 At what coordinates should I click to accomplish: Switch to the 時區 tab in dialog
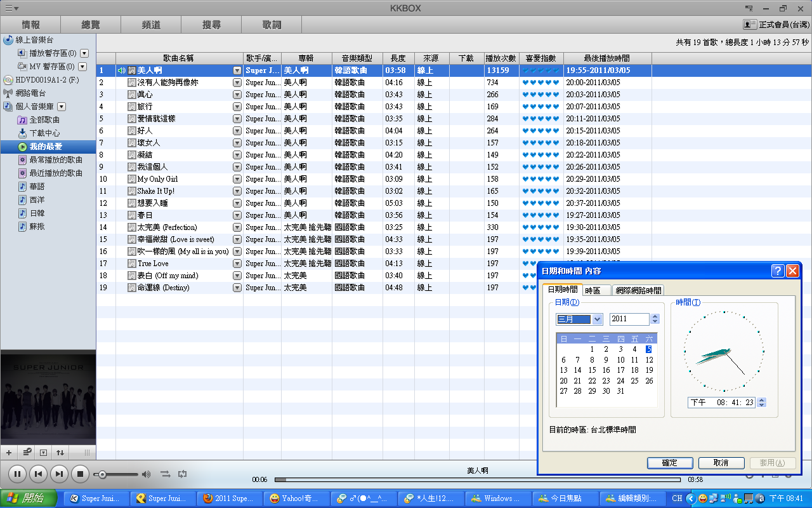click(596, 290)
